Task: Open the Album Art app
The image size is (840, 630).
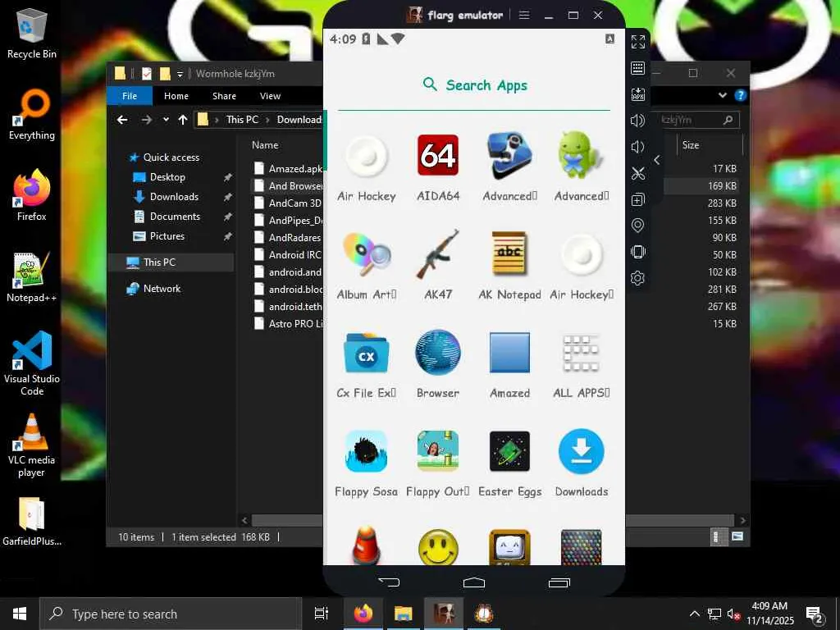Action: 367,254
